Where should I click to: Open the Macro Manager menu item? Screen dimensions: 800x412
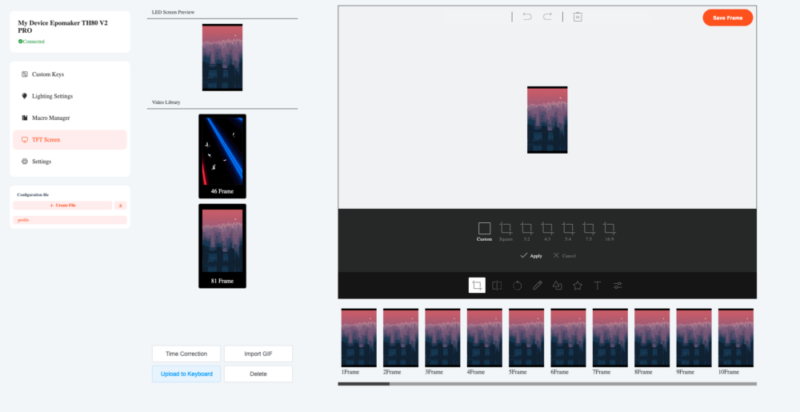51,118
